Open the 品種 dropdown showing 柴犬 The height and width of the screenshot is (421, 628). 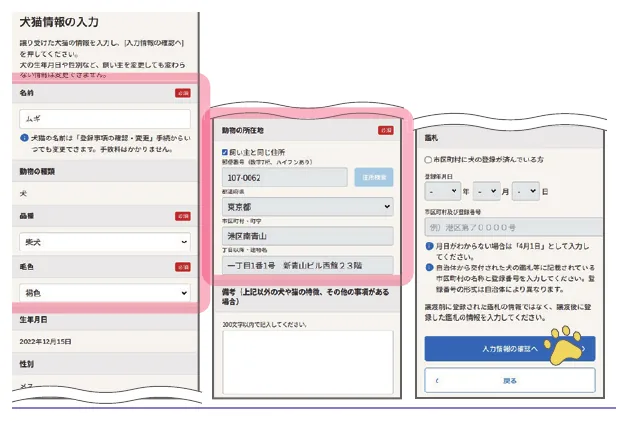[x=105, y=242]
